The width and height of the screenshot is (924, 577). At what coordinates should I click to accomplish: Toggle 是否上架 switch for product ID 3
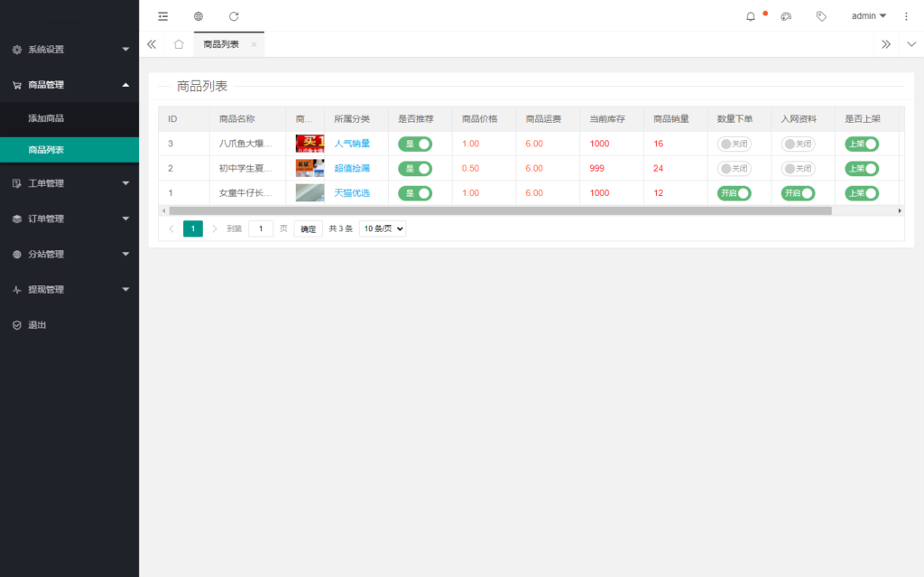pos(862,144)
